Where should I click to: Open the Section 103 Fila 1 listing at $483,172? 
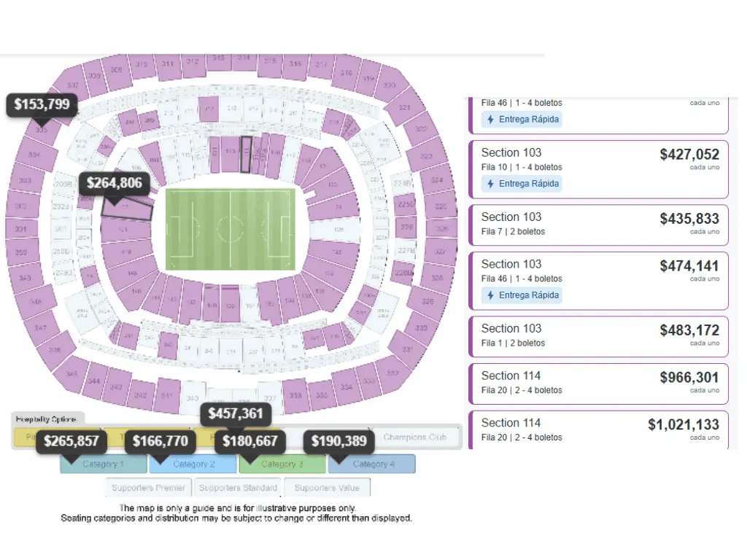coord(599,336)
